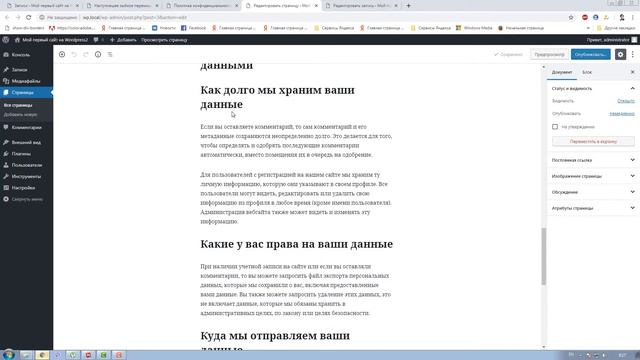Click the Видимость value link
The height and width of the screenshot is (360, 640).
click(626, 101)
